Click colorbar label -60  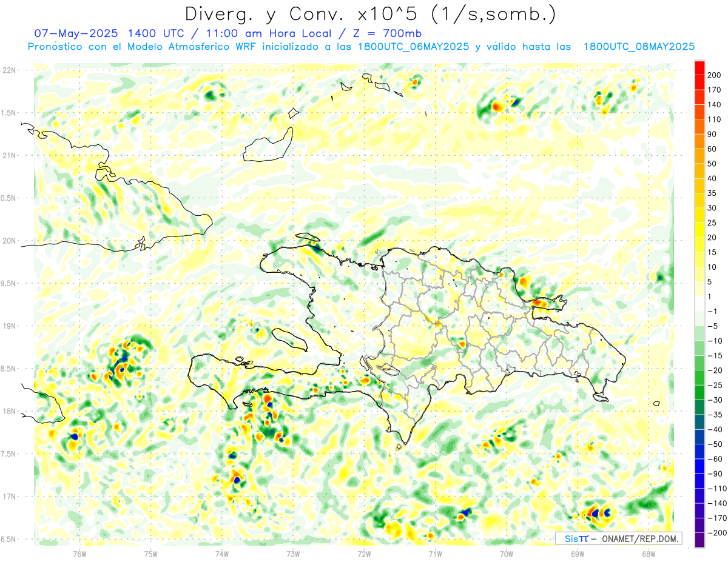[x=715, y=459]
